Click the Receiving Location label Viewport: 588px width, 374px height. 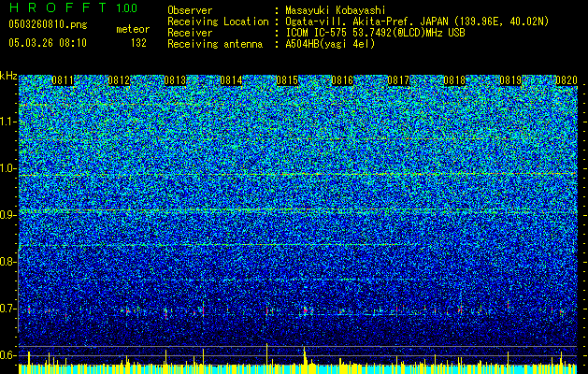pos(218,22)
